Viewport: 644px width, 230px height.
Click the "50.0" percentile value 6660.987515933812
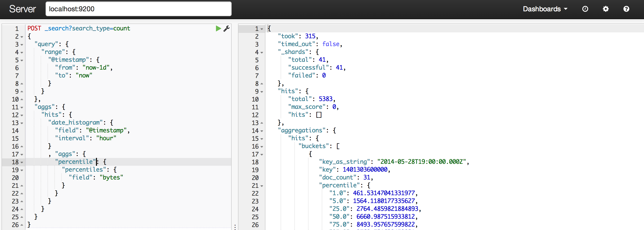(385, 217)
